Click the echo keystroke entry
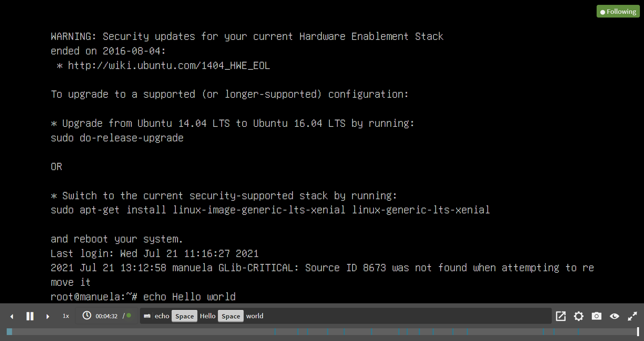This screenshot has height=341, width=644. coord(162,316)
